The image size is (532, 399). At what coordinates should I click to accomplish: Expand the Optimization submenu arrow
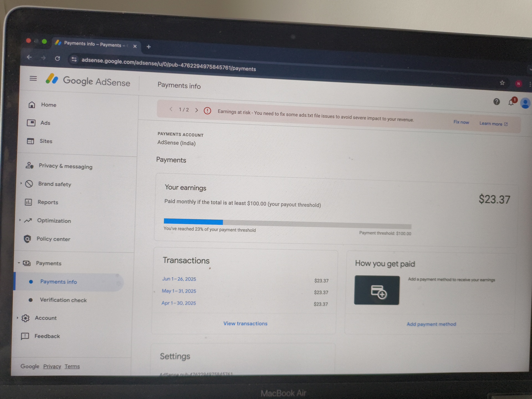pos(20,220)
